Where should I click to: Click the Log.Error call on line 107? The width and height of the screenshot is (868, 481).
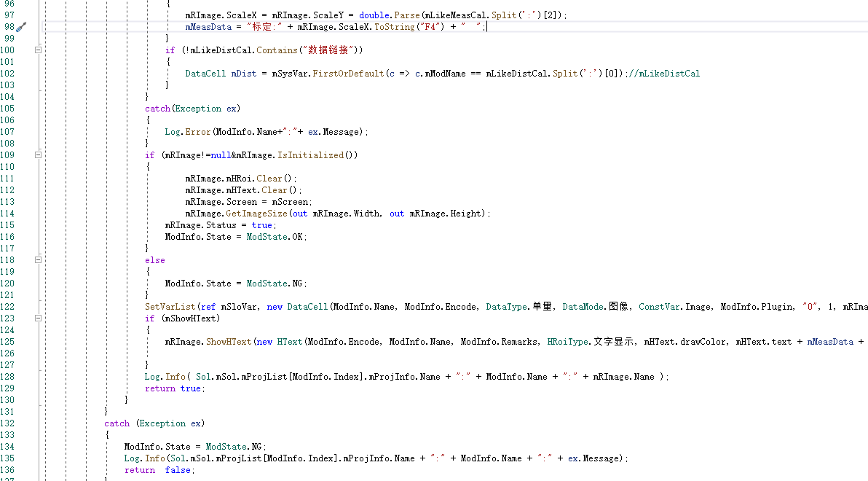click(x=188, y=132)
